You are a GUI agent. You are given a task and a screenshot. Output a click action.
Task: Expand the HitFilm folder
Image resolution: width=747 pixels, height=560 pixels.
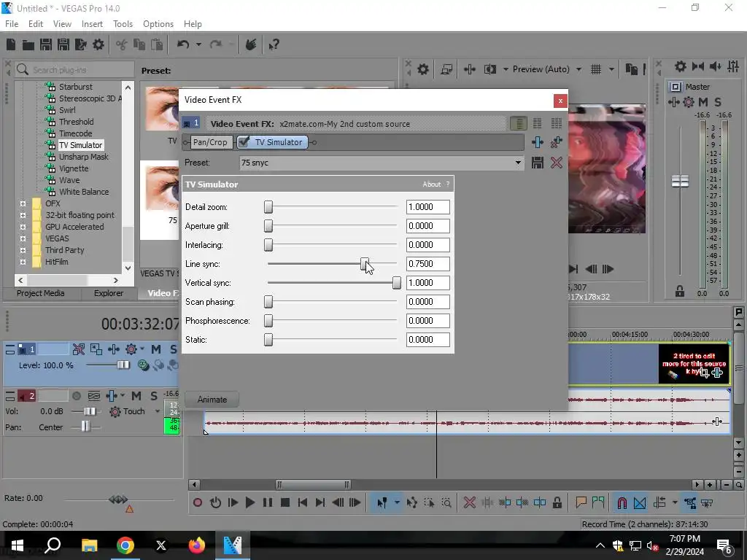coord(23,262)
